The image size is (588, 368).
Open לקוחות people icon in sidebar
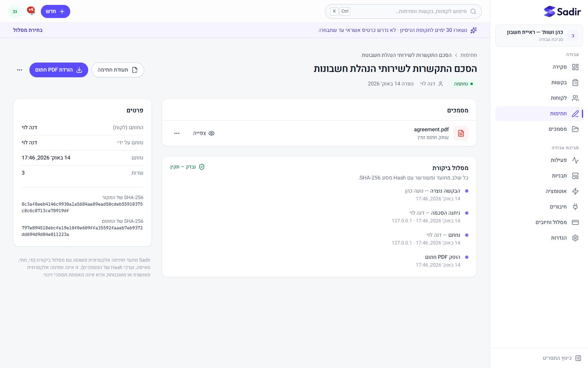pyautogui.click(x=575, y=98)
